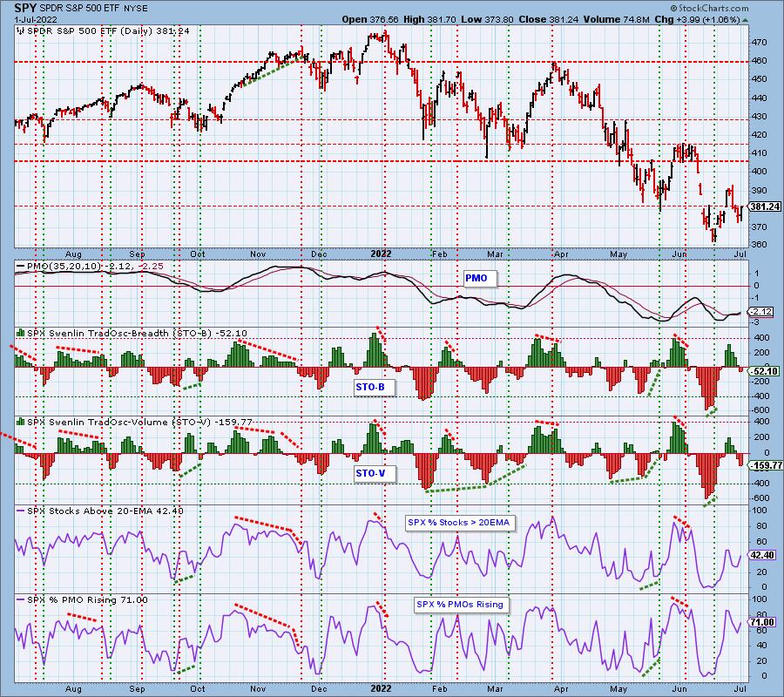Click the 'SPX Stocks Above 20-EMA 42.40' legend
Screen dimensions: 784x697
pyautogui.click(x=105, y=511)
